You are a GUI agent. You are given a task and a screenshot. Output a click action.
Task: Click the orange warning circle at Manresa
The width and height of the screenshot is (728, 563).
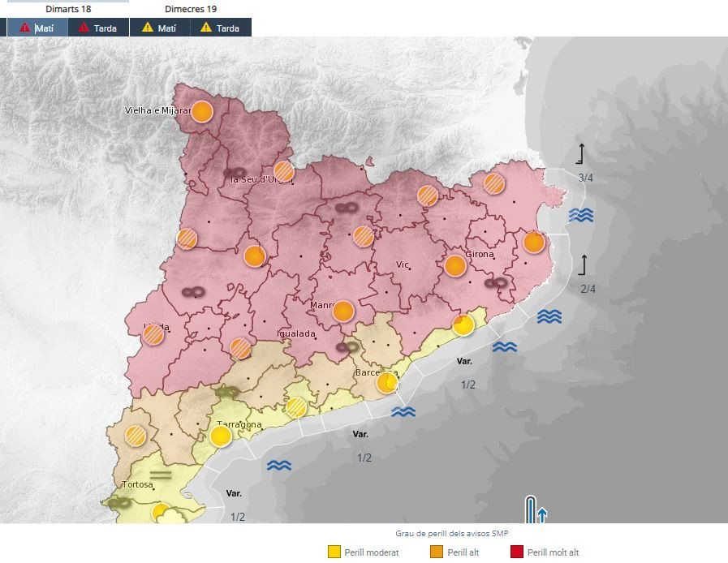pyautogui.click(x=343, y=311)
